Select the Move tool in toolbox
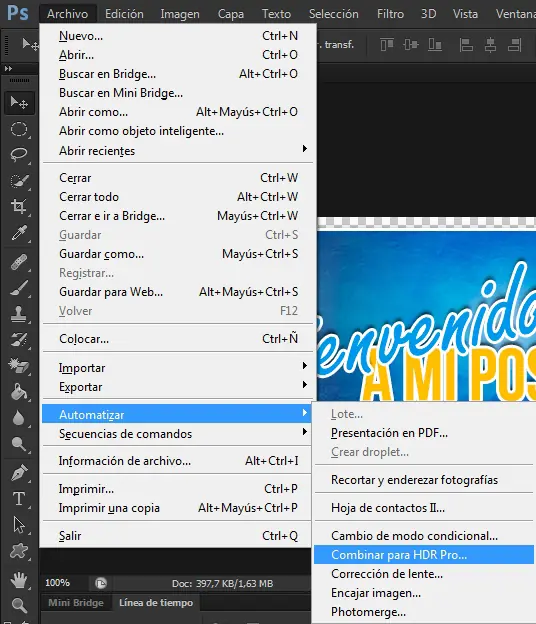 [x=19, y=103]
